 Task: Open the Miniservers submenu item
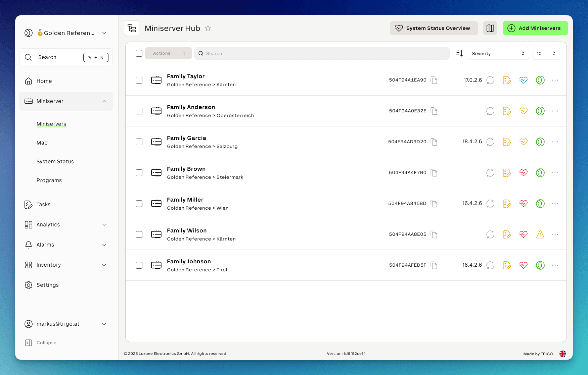(51, 124)
